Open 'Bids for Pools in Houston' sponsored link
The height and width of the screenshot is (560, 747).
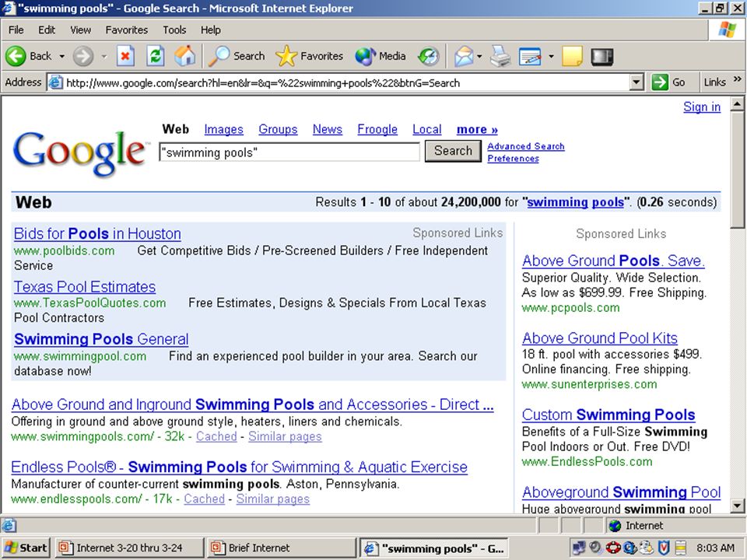click(97, 234)
